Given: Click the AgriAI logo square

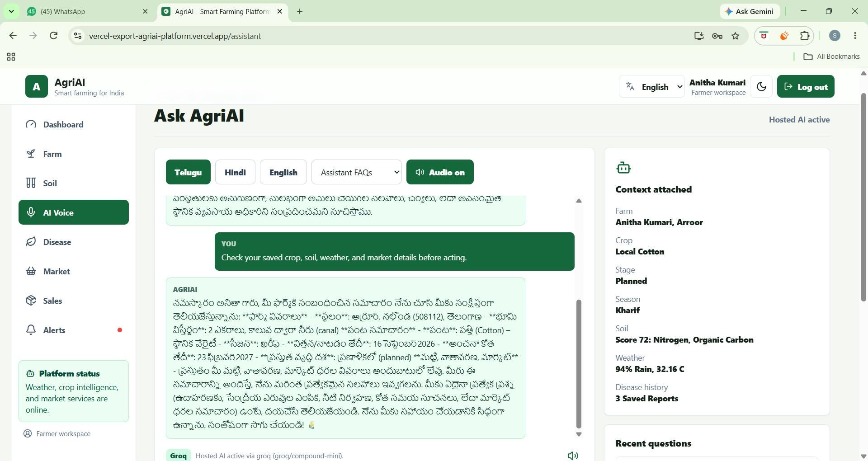Looking at the screenshot, I should point(37,86).
